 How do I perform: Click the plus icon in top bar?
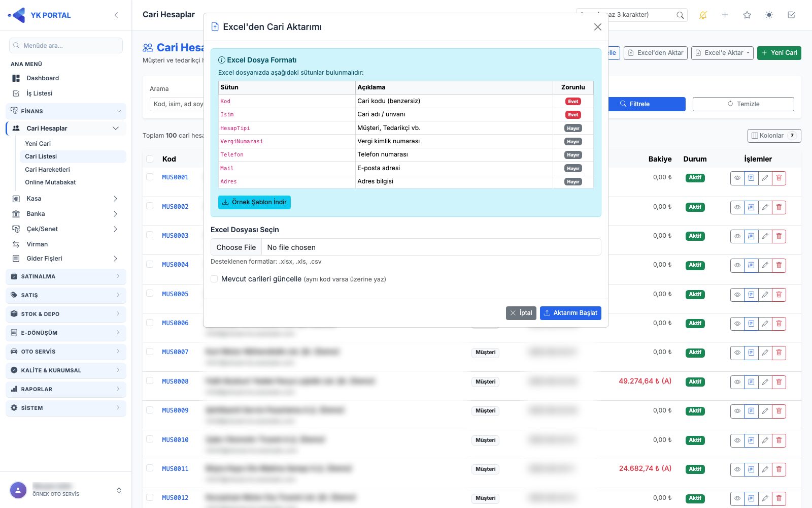725,15
